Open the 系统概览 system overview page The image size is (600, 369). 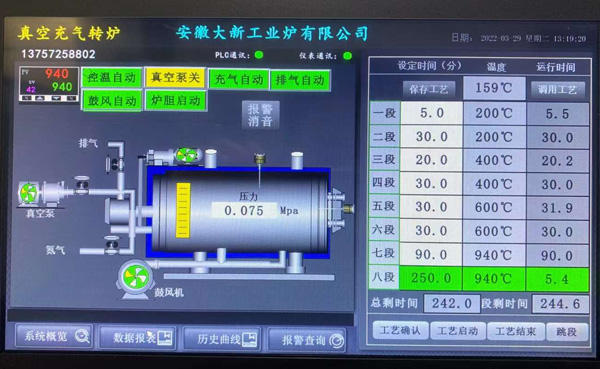(x=54, y=336)
